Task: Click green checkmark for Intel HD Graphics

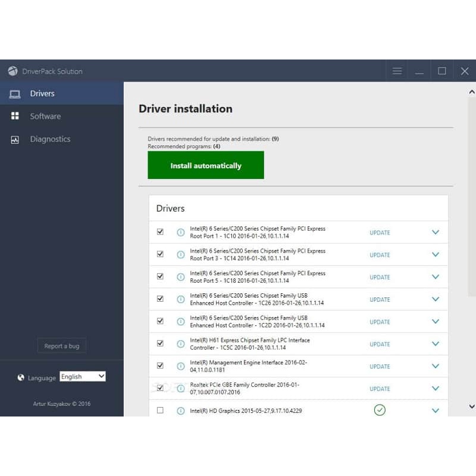Action: tap(380, 410)
